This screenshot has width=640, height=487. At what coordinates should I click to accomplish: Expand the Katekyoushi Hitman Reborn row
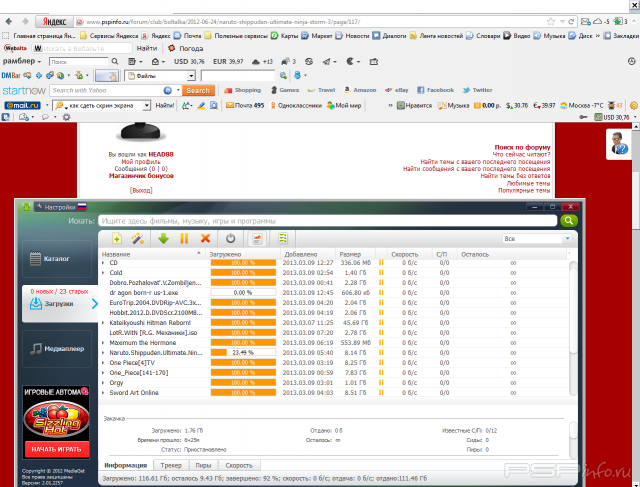point(104,323)
